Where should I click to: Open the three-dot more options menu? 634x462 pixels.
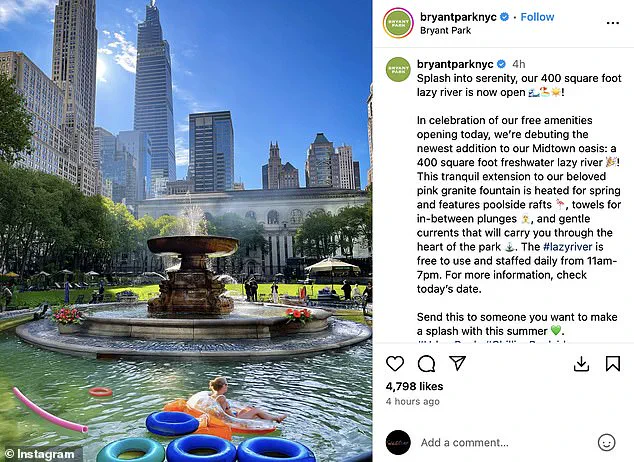point(613,23)
